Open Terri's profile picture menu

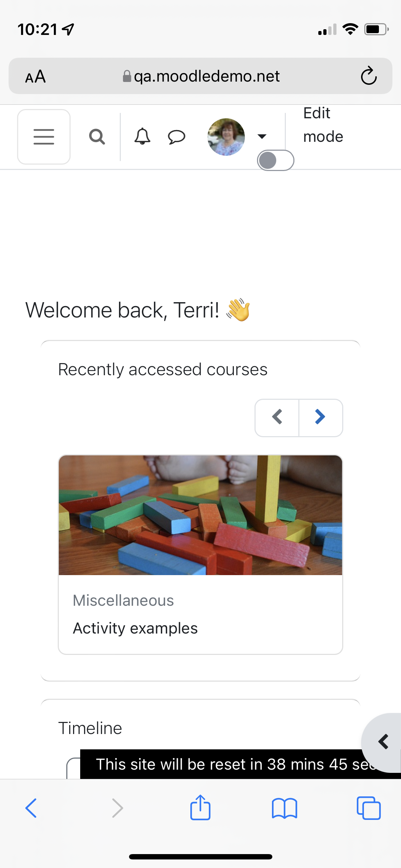pyautogui.click(x=226, y=137)
